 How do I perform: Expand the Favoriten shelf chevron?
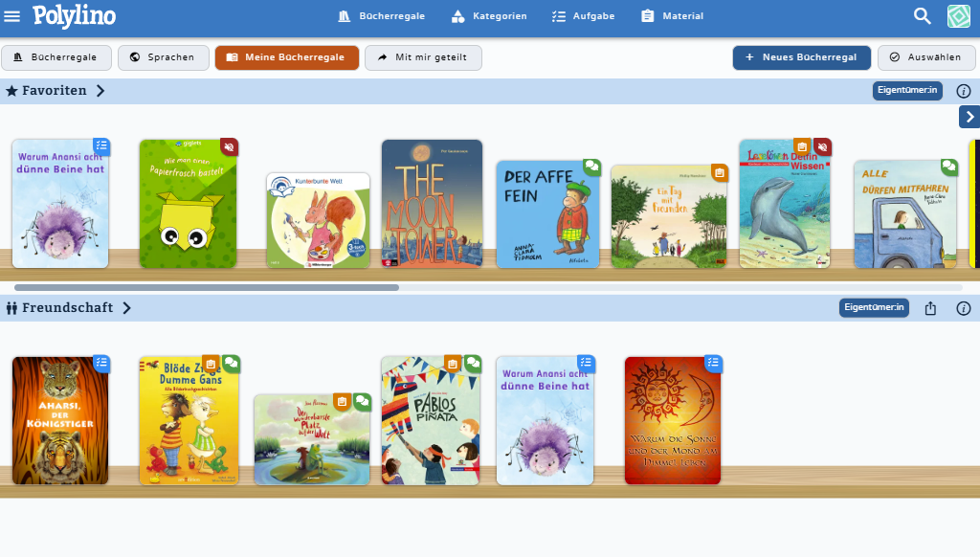[x=100, y=91]
